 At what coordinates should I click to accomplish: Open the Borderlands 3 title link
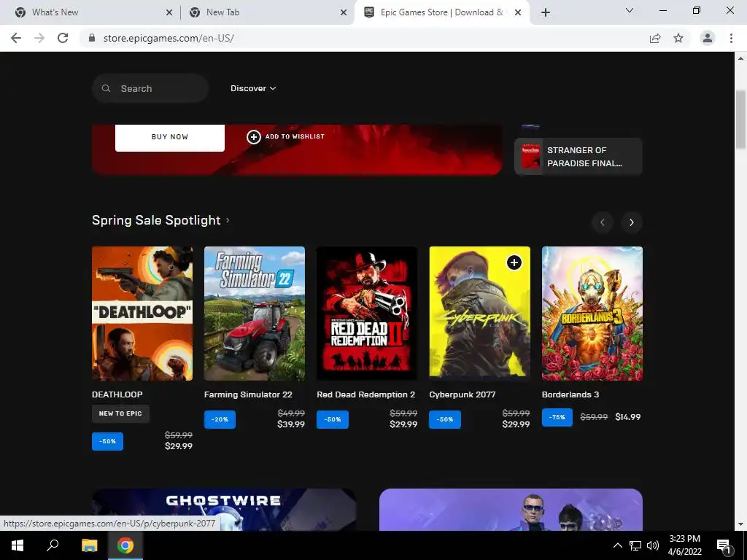click(x=570, y=394)
